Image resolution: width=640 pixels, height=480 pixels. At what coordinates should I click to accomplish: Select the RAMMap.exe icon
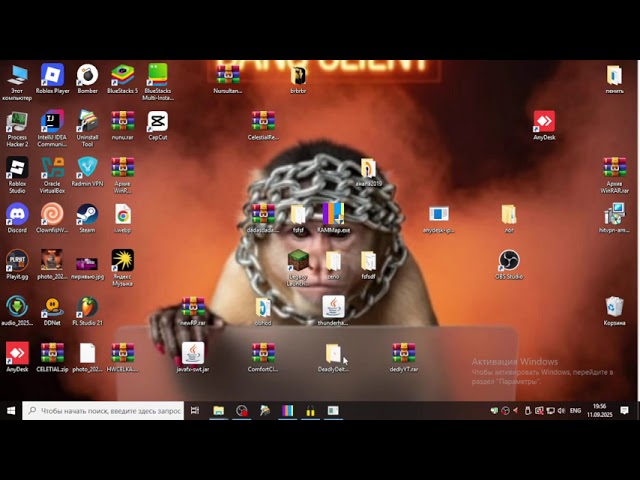[333, 218]
